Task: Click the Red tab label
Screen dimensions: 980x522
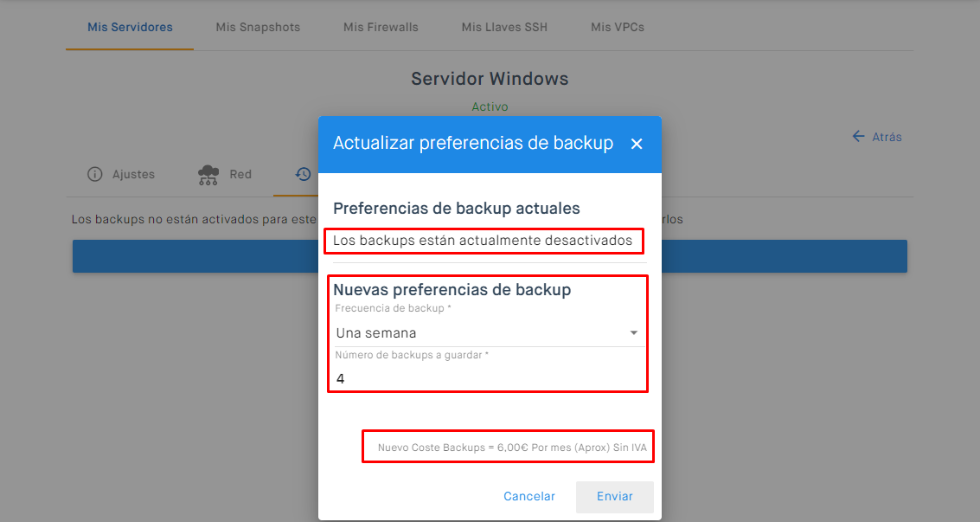Action: click(x=240, y=174)
